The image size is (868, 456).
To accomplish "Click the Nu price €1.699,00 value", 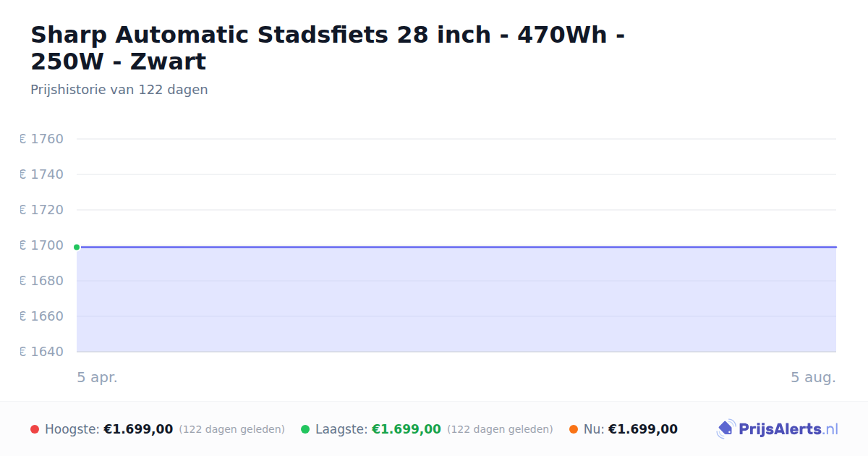I will (x=643, y=429).
